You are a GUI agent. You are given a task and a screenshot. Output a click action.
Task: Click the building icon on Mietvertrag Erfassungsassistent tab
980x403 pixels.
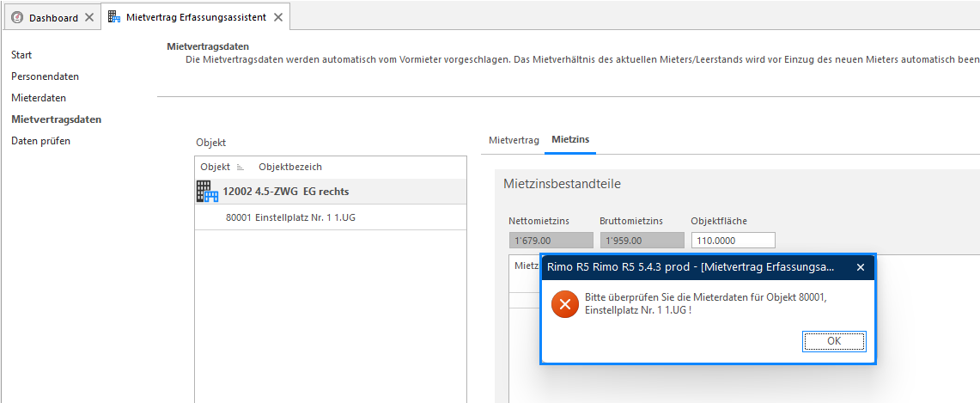point(114,17)
